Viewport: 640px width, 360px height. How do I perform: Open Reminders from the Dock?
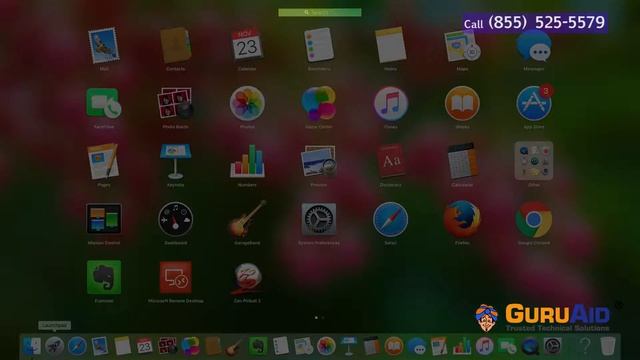click(x=280, y=346)
